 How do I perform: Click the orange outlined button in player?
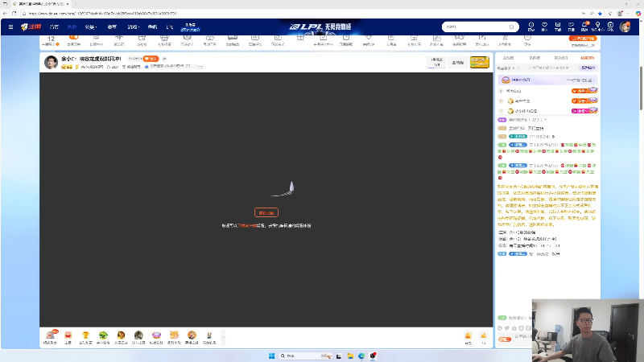(266, 212)
